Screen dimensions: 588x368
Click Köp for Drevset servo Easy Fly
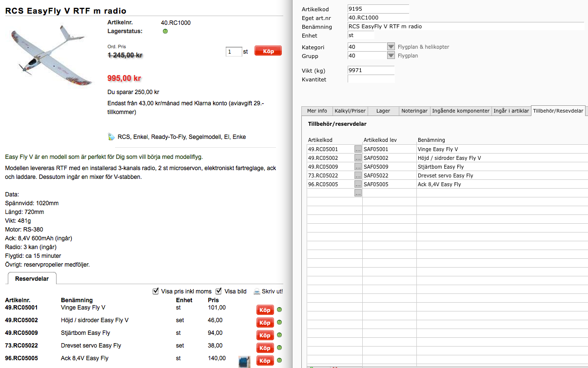click(x=265, y=348)
